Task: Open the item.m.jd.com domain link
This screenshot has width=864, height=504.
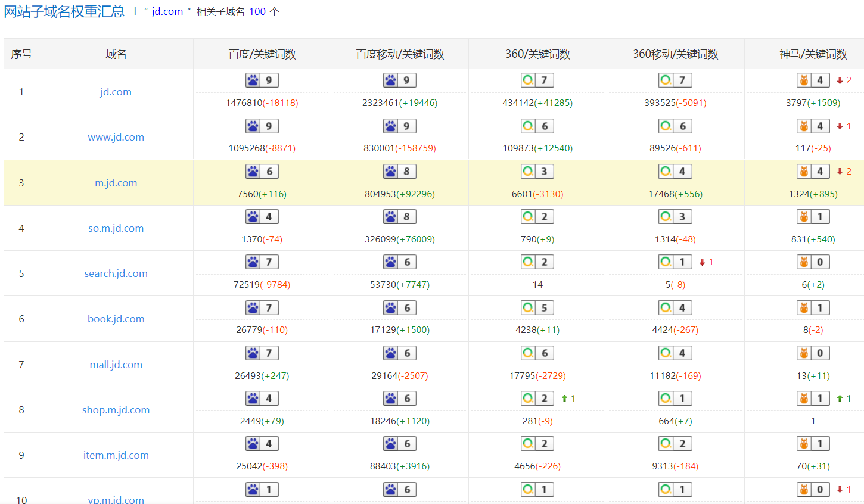Action: point(116,455)
